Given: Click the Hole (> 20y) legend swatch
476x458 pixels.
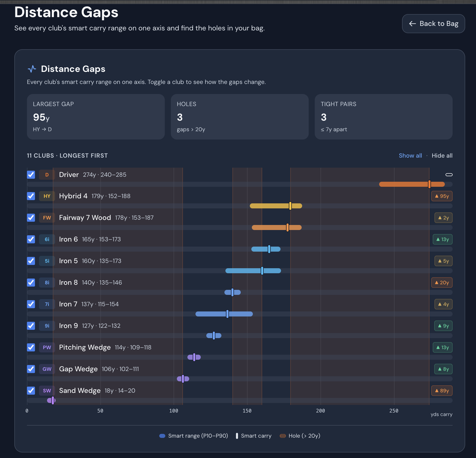Looking at the screenshot, I should (x=283, y=436).
